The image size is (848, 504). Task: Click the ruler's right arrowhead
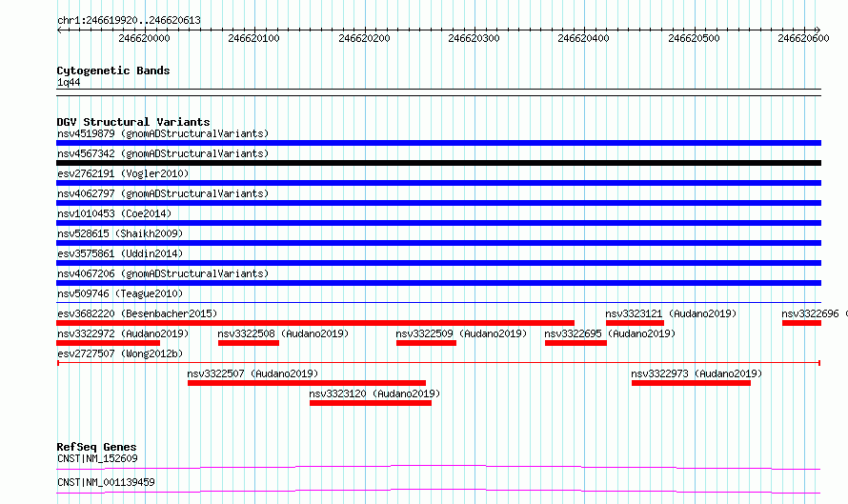818,30
